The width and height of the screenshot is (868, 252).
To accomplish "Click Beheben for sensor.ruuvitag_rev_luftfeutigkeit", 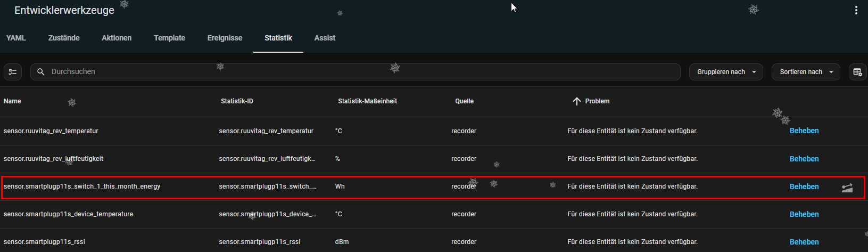I will click(x=804, y=159).
